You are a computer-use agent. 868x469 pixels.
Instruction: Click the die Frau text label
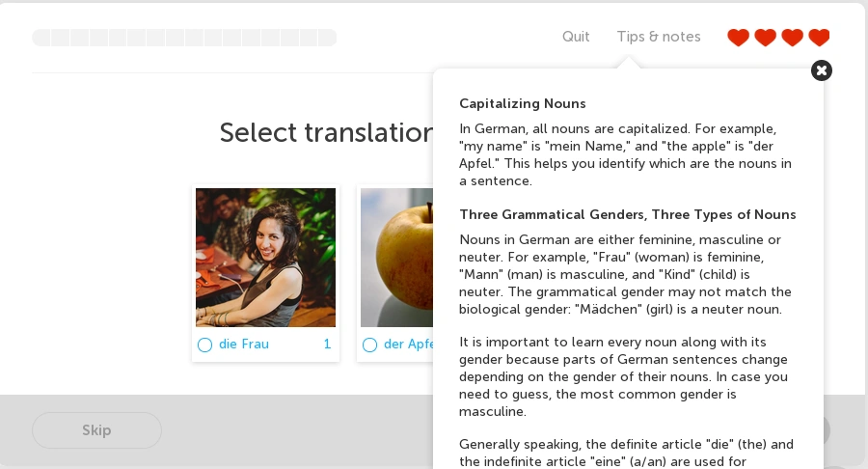(x=244, y=345)
